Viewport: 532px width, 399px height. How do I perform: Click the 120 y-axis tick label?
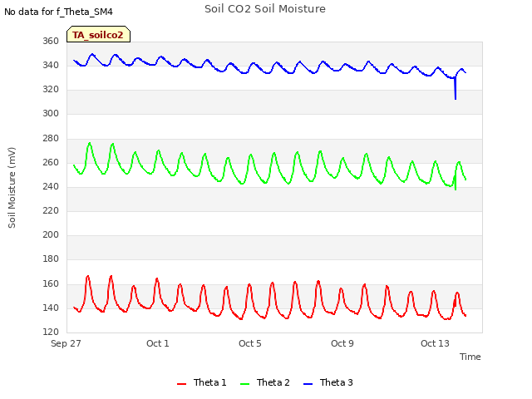(51, 332)
